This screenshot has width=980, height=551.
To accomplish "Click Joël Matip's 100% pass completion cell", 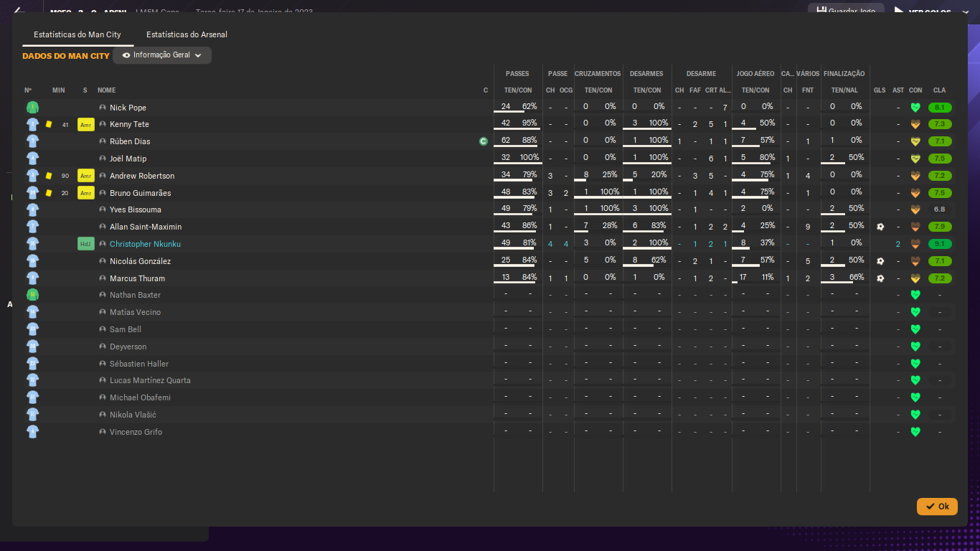I will coord(529,157).
